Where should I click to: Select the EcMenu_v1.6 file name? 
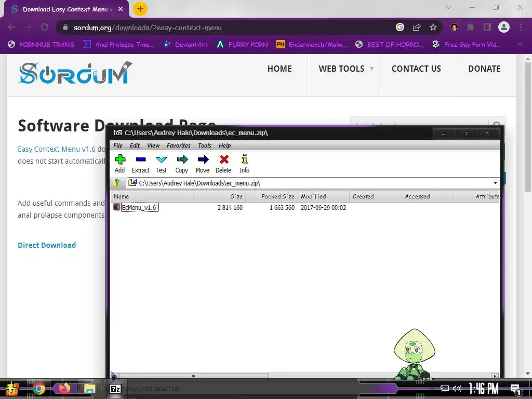pyautogui.click(x=139, y=208)
